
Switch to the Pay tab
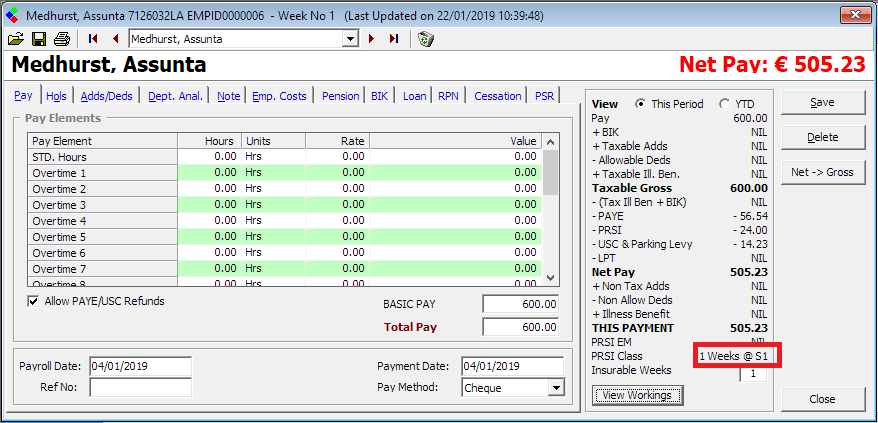[x=24, y=95]
